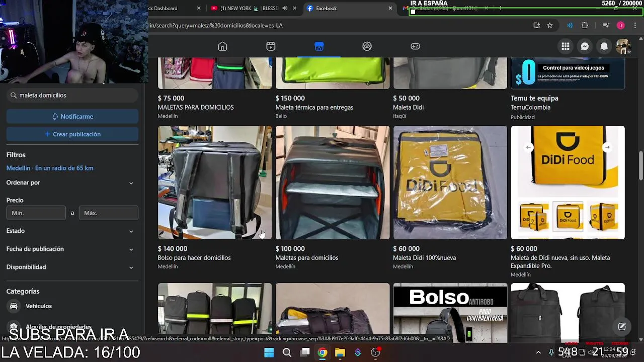Open the Groups icon in top navigation
The width and height of the screenshot is (644, 362).
[367, 46]
